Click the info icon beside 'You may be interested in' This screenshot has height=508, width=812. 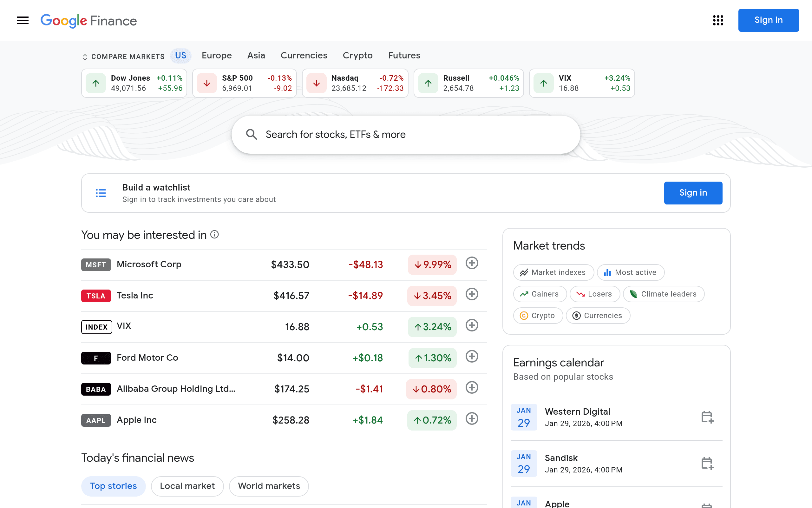tap(214, 235)
